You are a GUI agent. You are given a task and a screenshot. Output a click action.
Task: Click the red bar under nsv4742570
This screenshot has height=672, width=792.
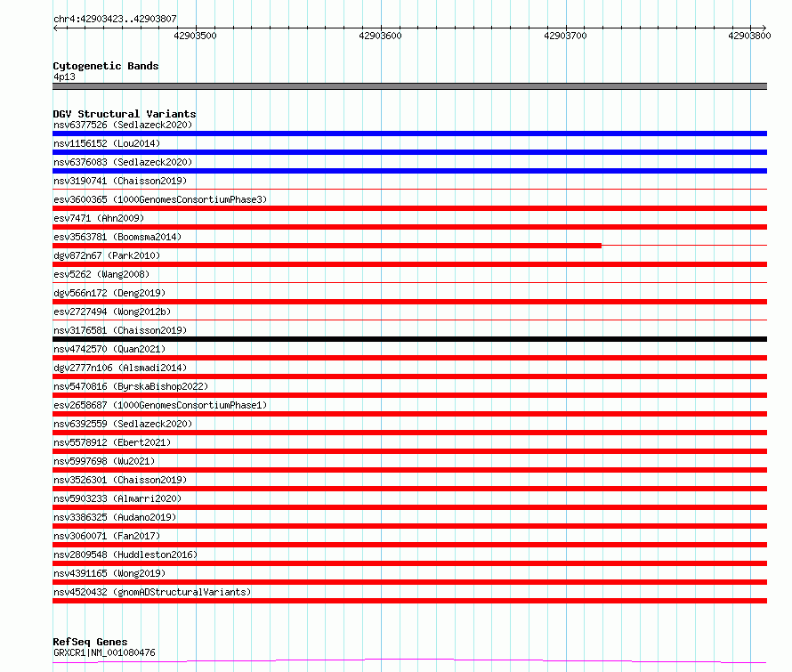409,358
